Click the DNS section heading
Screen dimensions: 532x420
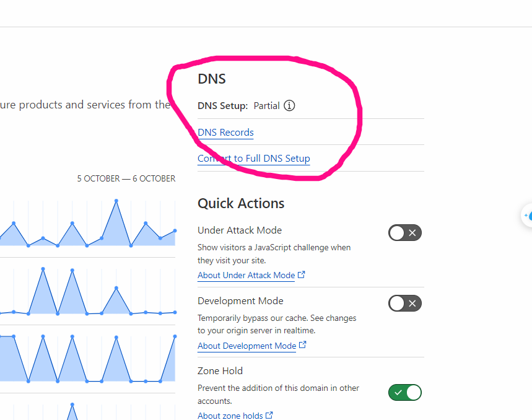click(211, 79)
